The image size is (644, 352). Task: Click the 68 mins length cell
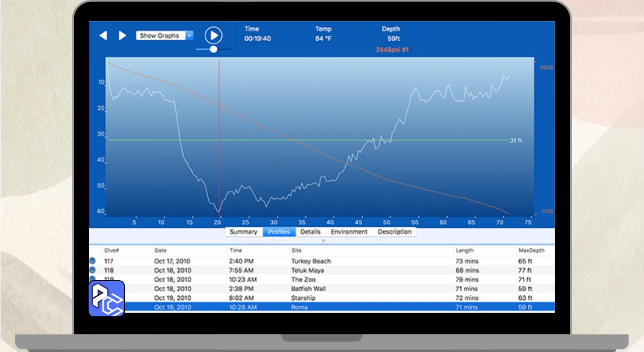click(x=467, y=270)
